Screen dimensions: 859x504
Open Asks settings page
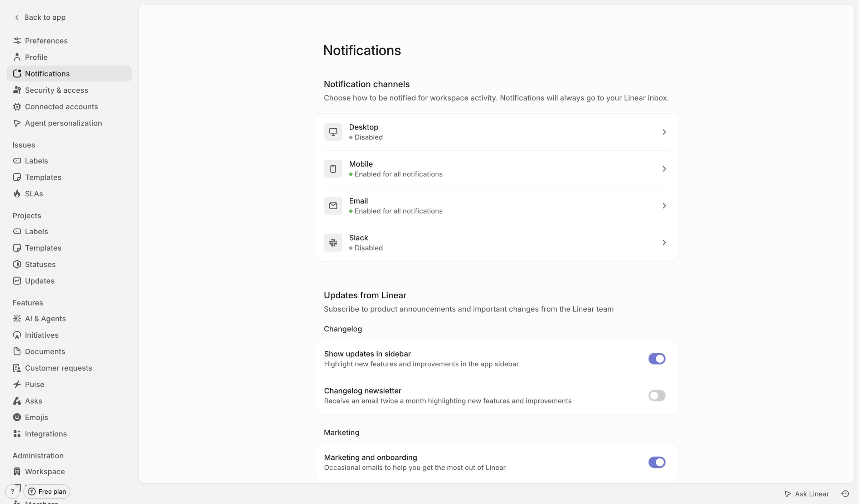coord(69,401)
